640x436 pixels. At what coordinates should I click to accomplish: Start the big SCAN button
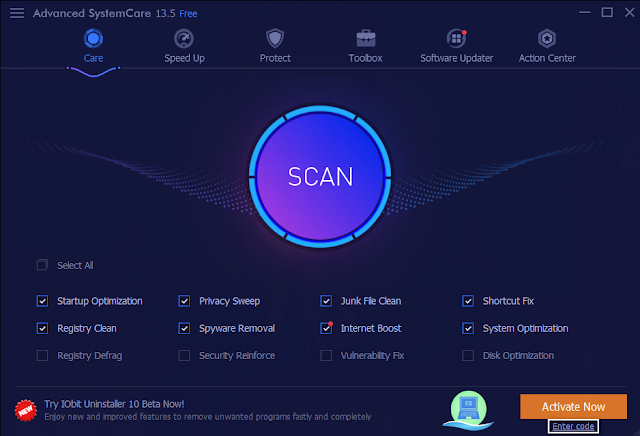320,176
